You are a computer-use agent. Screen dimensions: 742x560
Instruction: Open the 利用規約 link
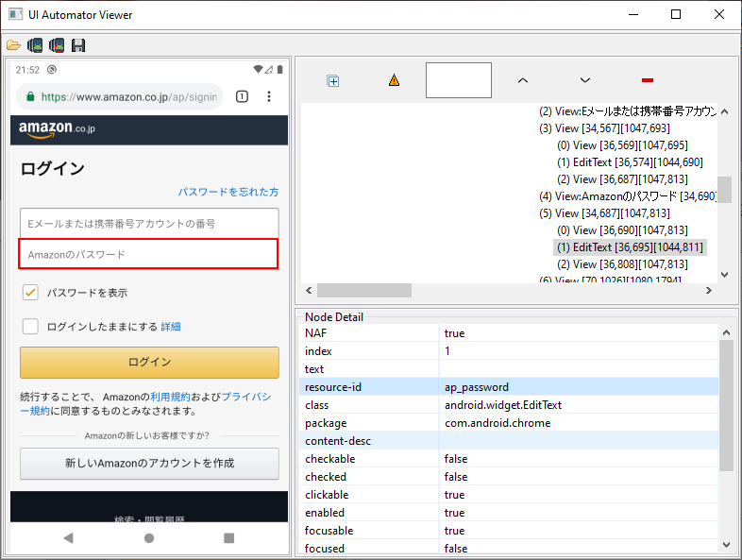170,397
